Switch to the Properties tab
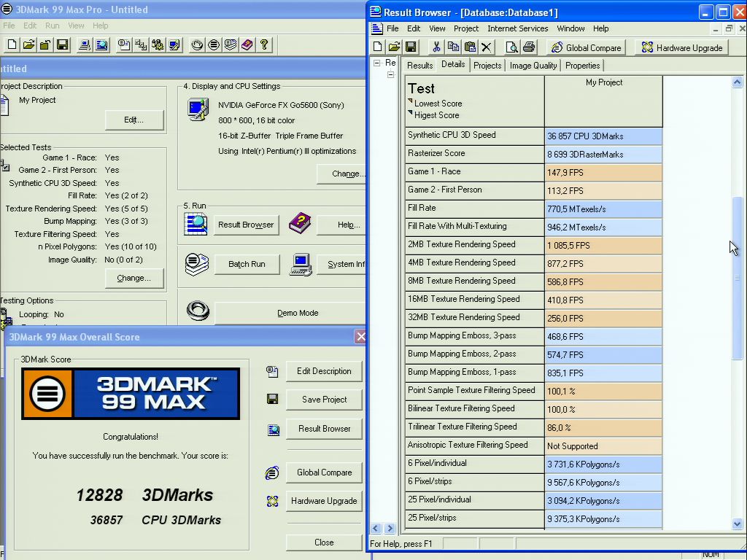 [x=583, y=65]
